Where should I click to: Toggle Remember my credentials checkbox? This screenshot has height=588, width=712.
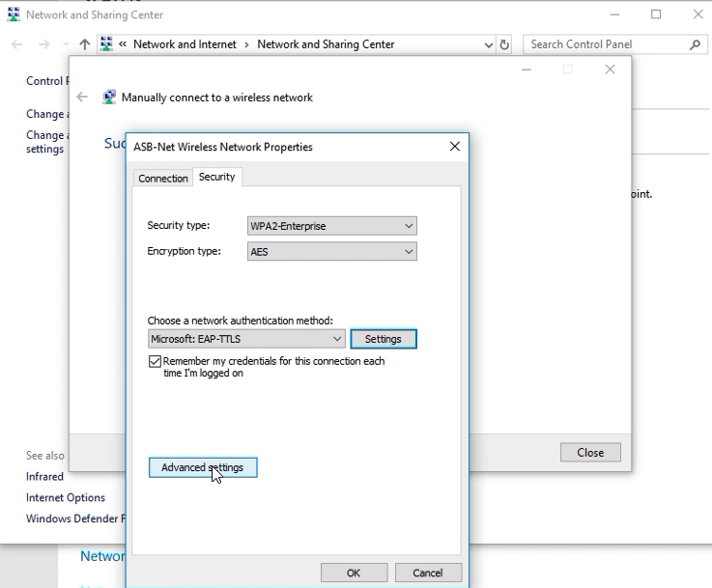tap(155, 361)
